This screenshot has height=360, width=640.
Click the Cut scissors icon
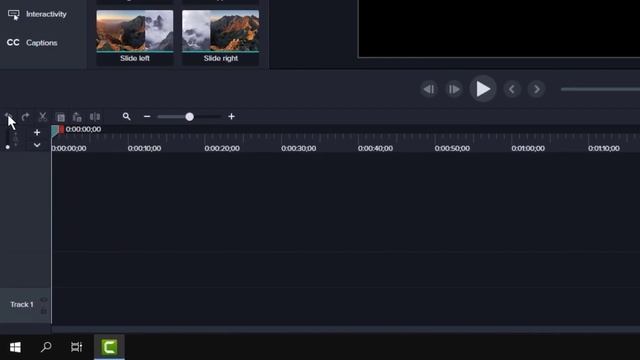point(42,117)
